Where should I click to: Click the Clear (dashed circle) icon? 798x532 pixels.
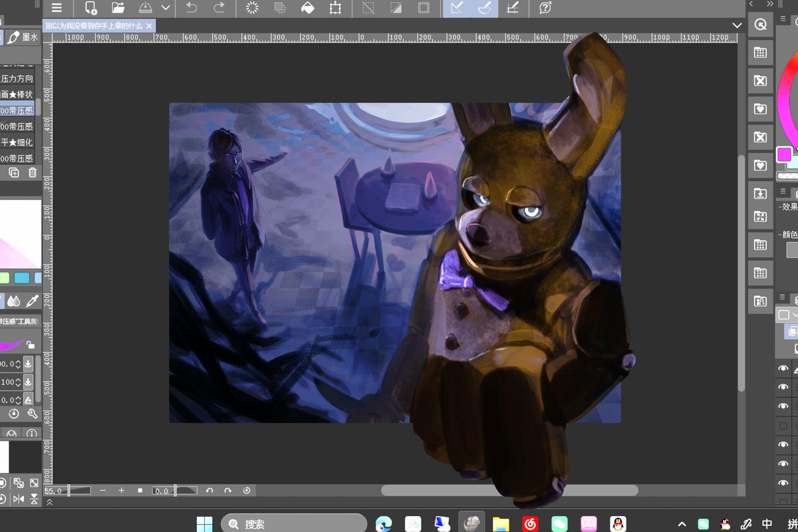252,8
